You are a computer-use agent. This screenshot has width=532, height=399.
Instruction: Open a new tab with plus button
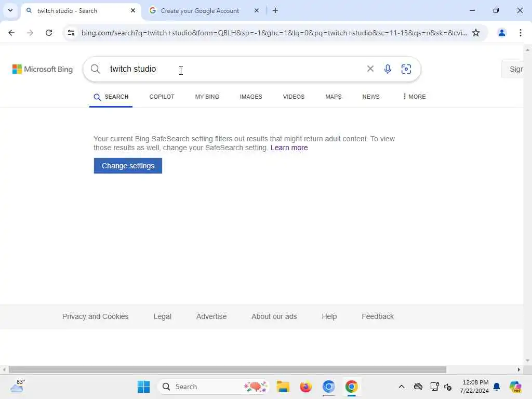(275, 10)
